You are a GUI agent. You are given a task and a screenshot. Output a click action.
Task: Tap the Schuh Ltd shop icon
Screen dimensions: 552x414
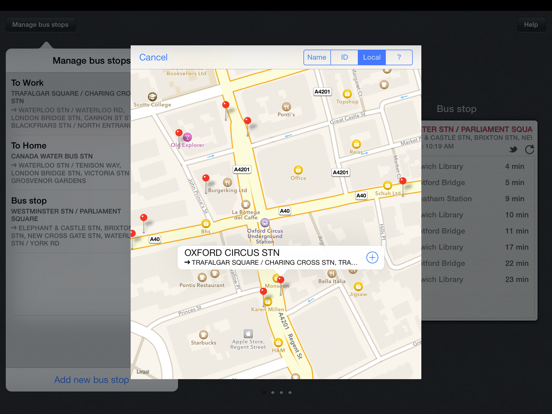pos(388,185)
